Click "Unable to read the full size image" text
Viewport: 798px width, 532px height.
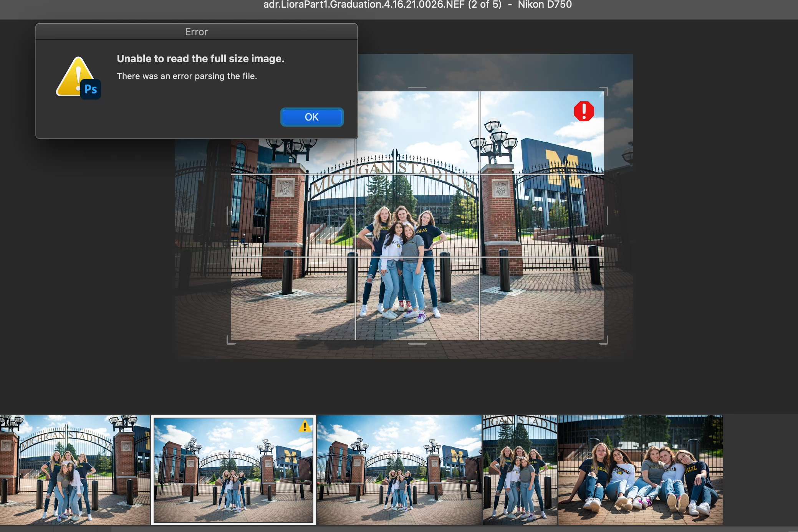200,59
